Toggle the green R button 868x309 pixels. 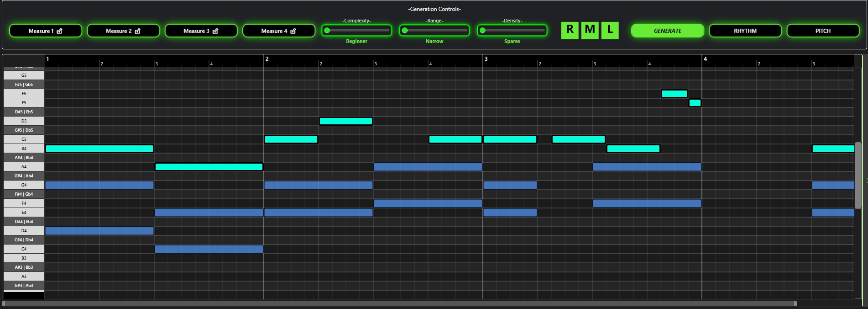[x=570, y=30]
